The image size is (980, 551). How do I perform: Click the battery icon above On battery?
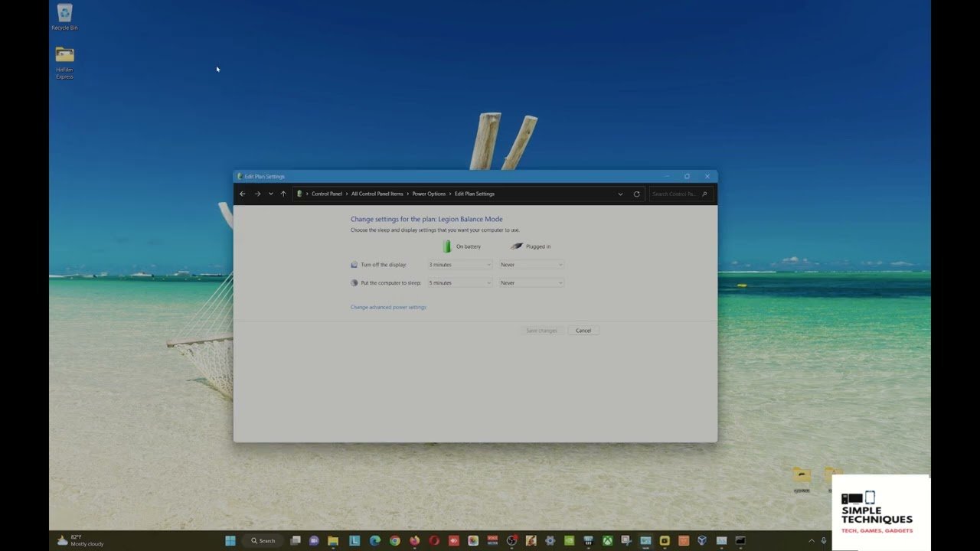pyautogui.click(x=446, y=245)
